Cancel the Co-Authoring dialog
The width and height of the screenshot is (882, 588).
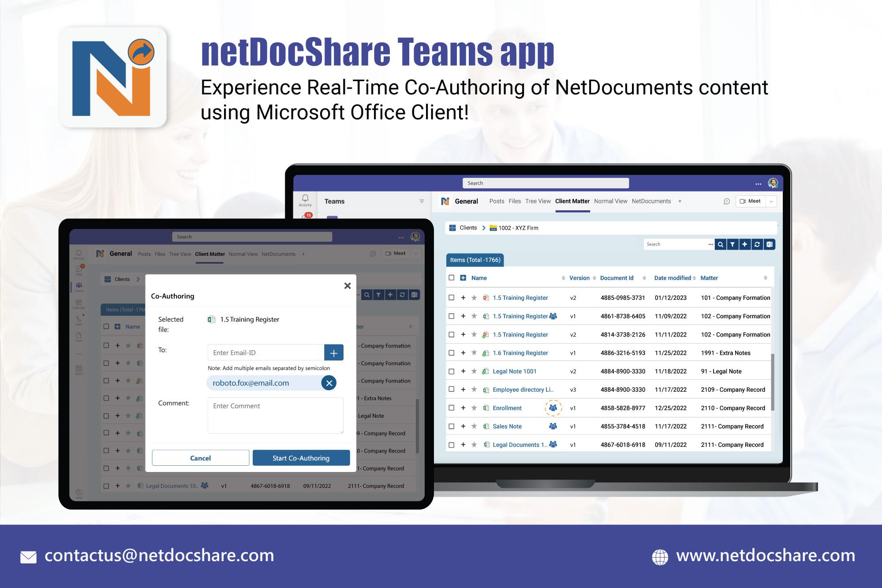click(x=200, y=458)
